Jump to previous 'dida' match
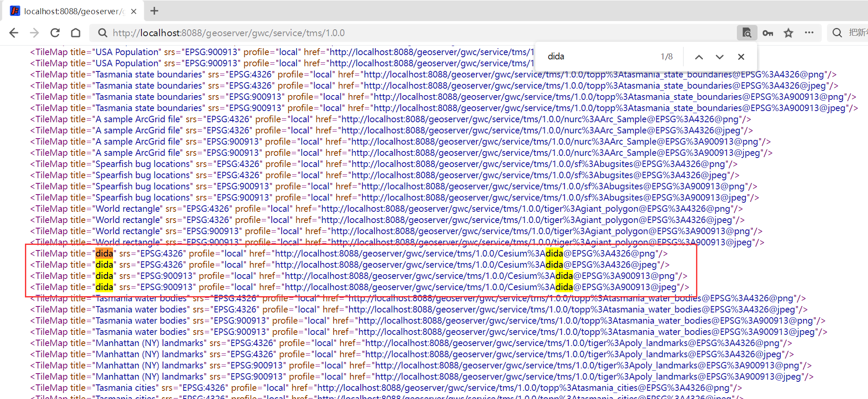The height and width of the screenshot is (399, 868). coord(699,57)
